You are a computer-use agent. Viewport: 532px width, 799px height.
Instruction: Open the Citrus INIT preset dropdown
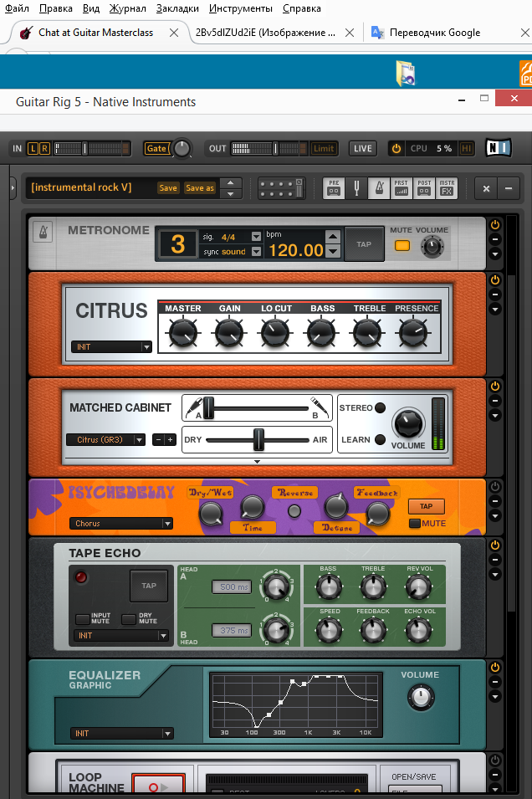(x=111, y=347)
